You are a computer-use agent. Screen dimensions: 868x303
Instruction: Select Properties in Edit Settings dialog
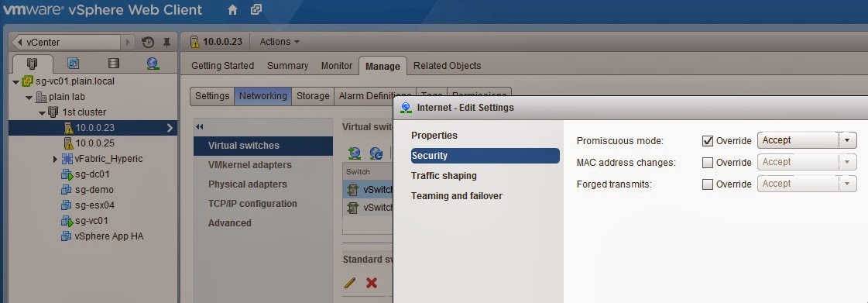point(434,136)
